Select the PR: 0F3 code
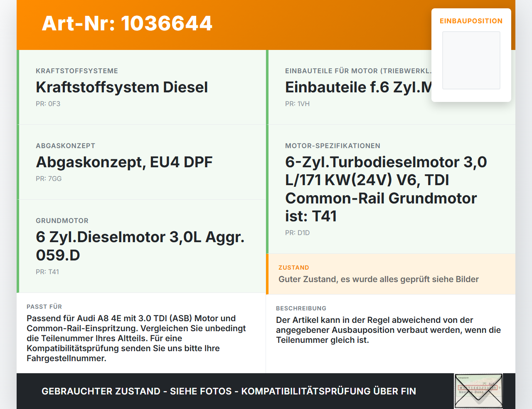532x409 pixels. click(48, 104)
